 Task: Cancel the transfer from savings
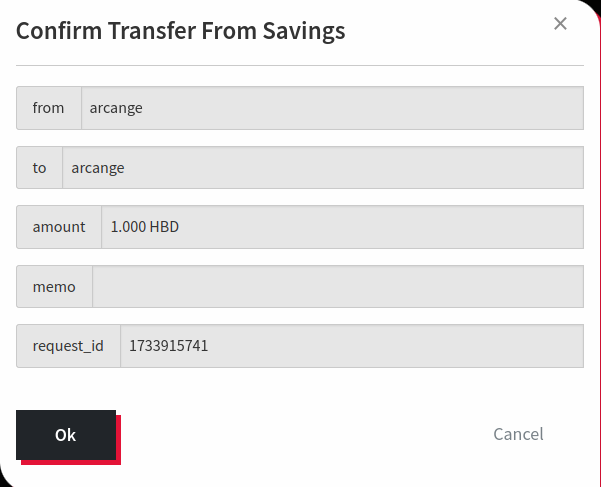click(x=518, y=434)
